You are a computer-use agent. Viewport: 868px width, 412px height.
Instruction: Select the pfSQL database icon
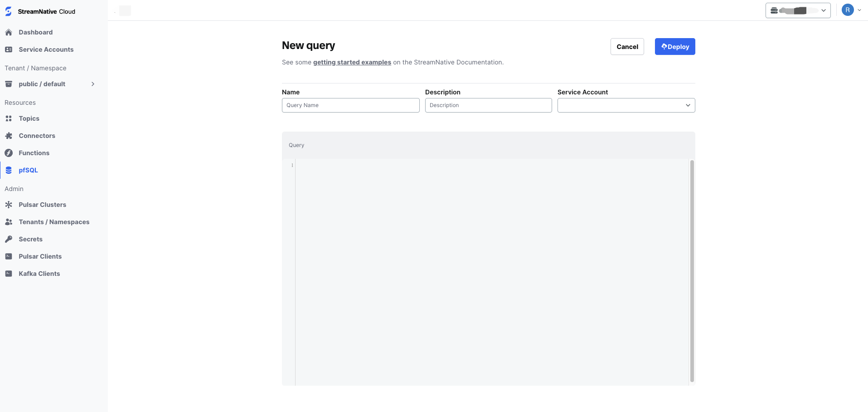click(9, 170)
